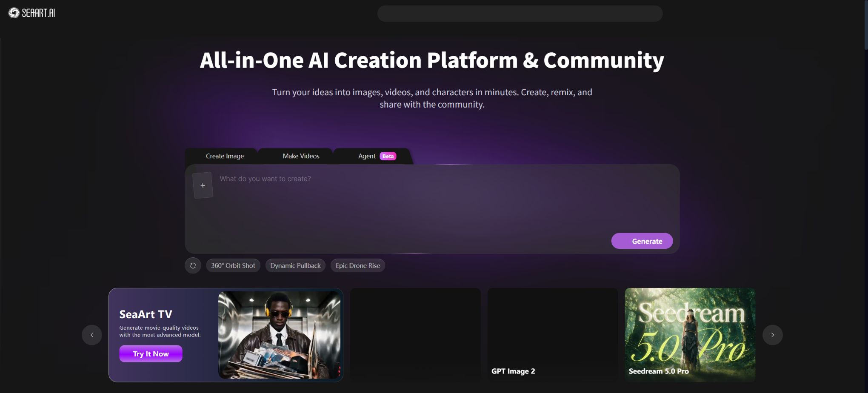Click the 'All-in-One AI Creation Platform & Community' heading
The image size is (868, 393).
[432, 60]
